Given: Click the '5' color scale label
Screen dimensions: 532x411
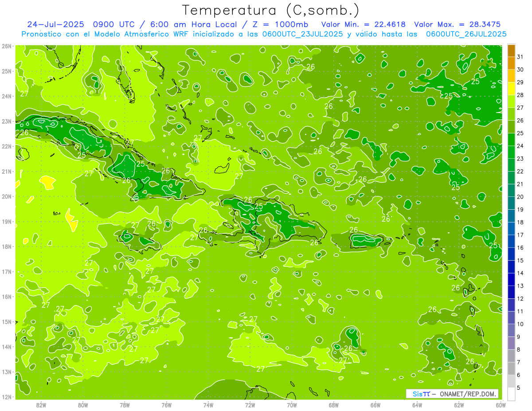Looking at the screenshot, I should tap(519, 388).
